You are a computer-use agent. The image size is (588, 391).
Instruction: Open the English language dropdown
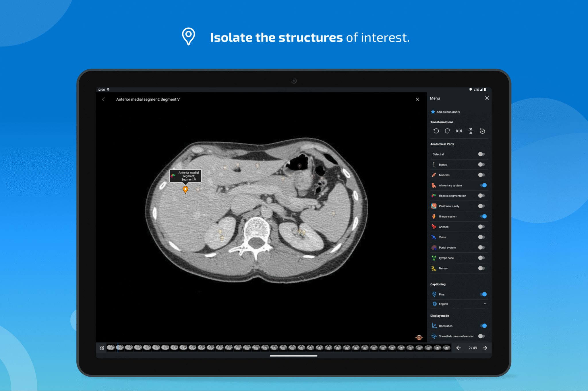click(485, 304)
